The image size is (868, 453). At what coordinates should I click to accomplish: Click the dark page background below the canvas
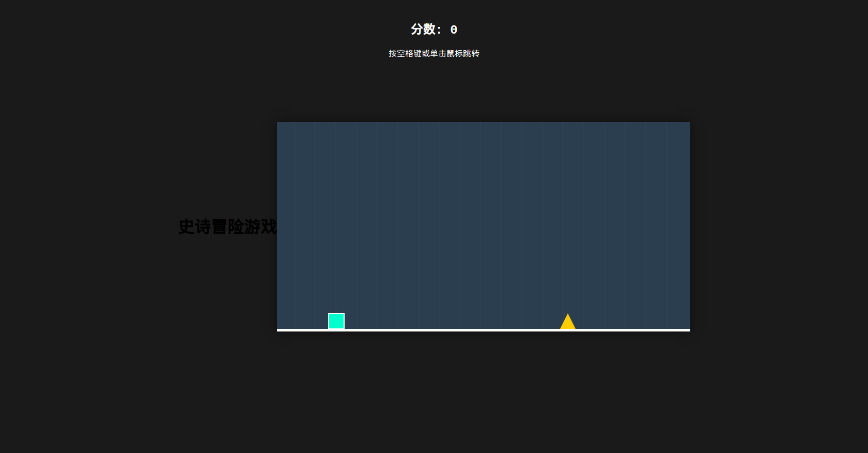click(x=484, y=393)
